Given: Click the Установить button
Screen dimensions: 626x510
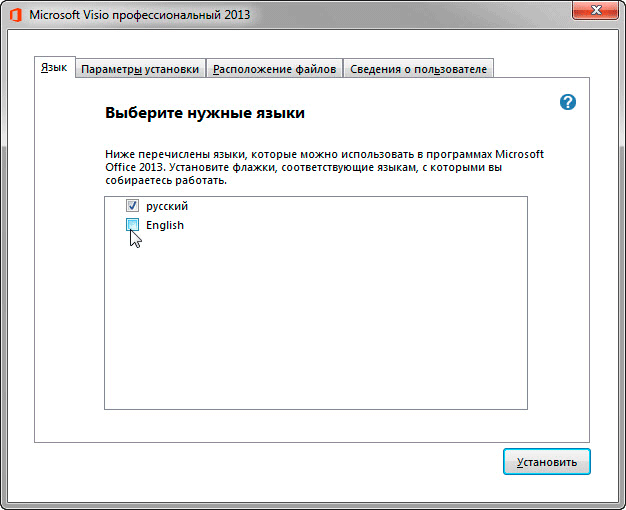Looking at the screenshot, I should pyautogui.click(x=547, y=462).
